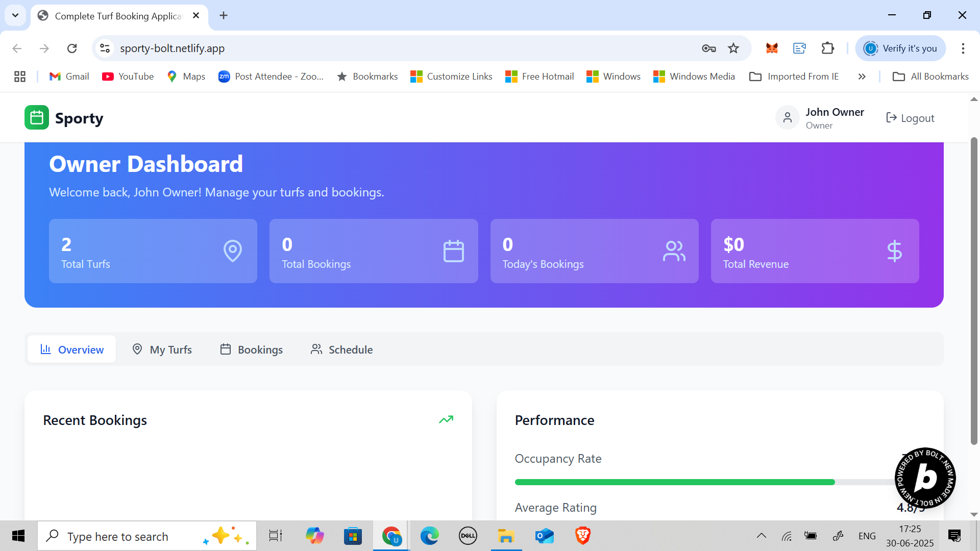Open tab search dropdown arrow

tap(15, 15)
